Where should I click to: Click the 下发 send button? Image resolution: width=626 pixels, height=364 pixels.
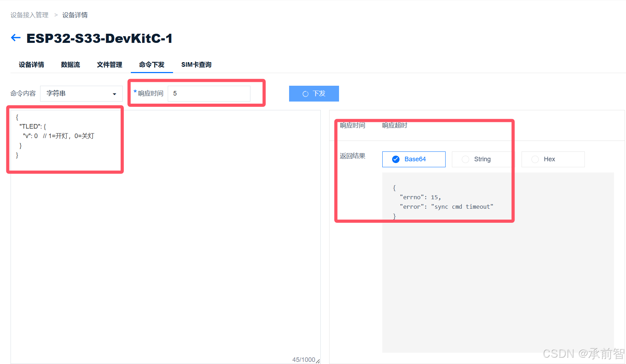point(314,93)
